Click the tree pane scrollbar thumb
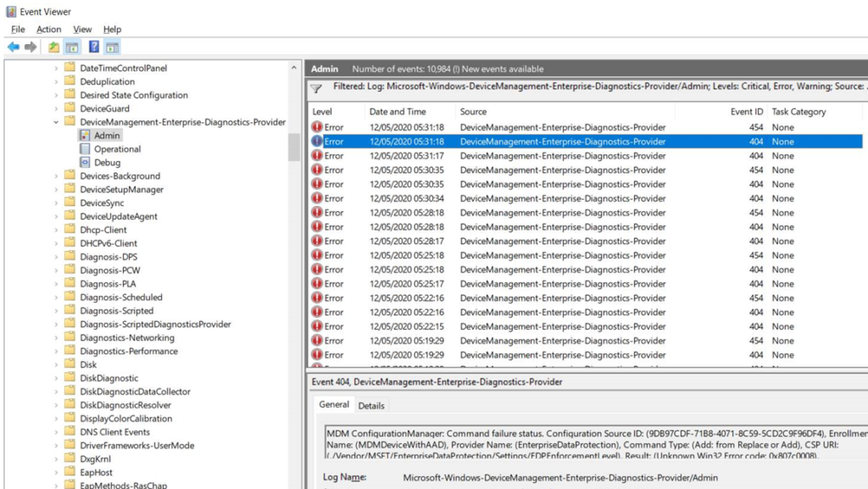The image size is (868, 489). tap(294, 147)
